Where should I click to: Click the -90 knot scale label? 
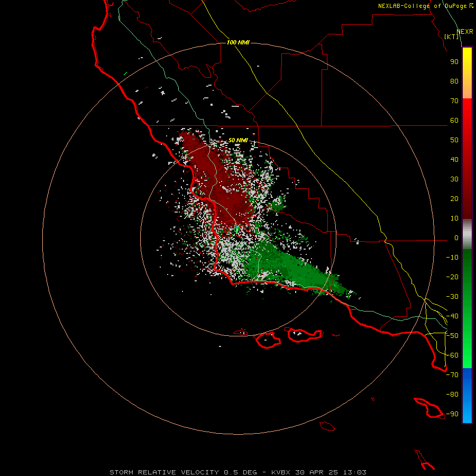[x=452, y=414]
